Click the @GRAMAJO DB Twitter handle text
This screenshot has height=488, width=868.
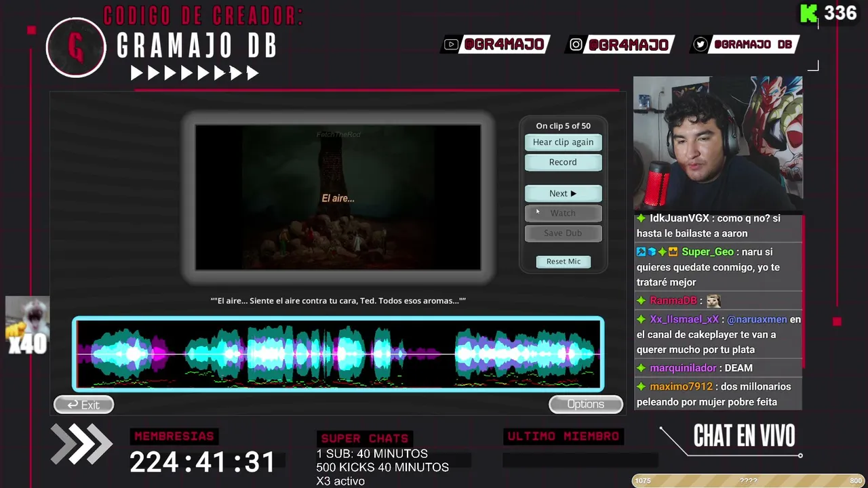(x=753, y=45)
